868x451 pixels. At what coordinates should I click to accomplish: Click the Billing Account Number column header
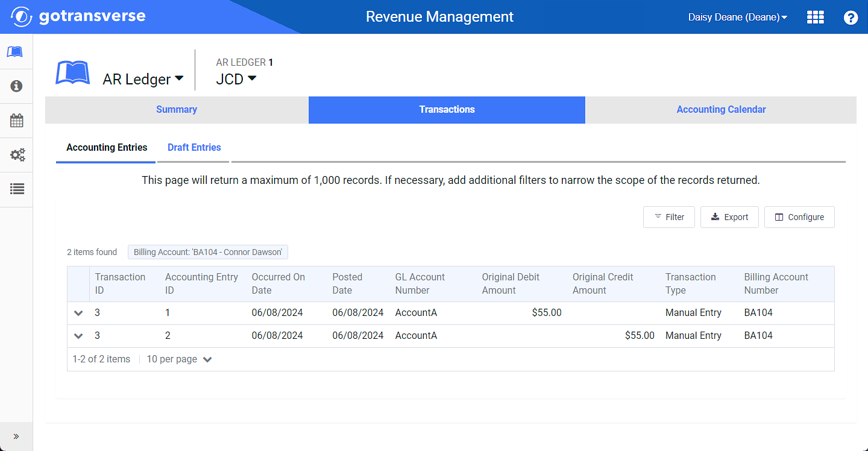(776, 283)
